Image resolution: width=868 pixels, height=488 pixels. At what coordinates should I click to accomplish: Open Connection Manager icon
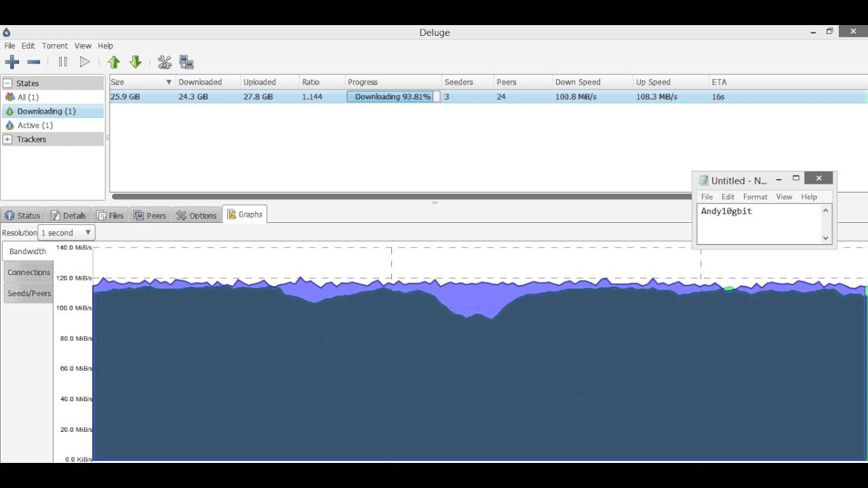coord(186,62)
